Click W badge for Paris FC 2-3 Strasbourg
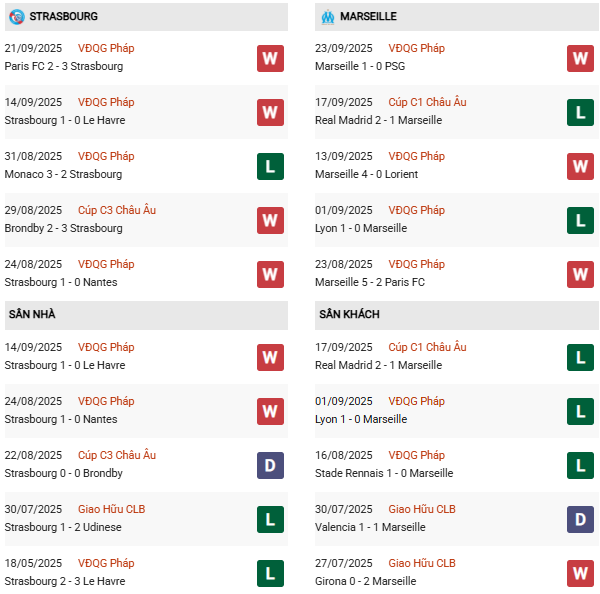 [270, 58]
